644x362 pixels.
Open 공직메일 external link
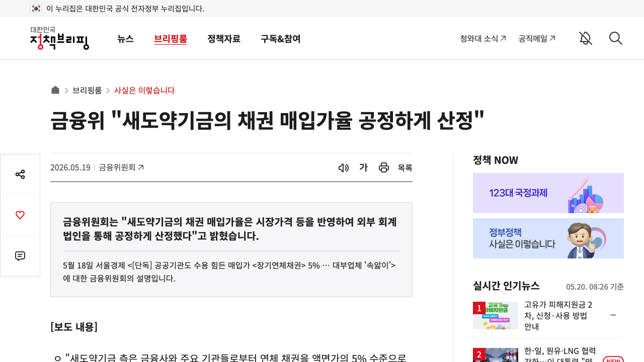click(537, 38)
